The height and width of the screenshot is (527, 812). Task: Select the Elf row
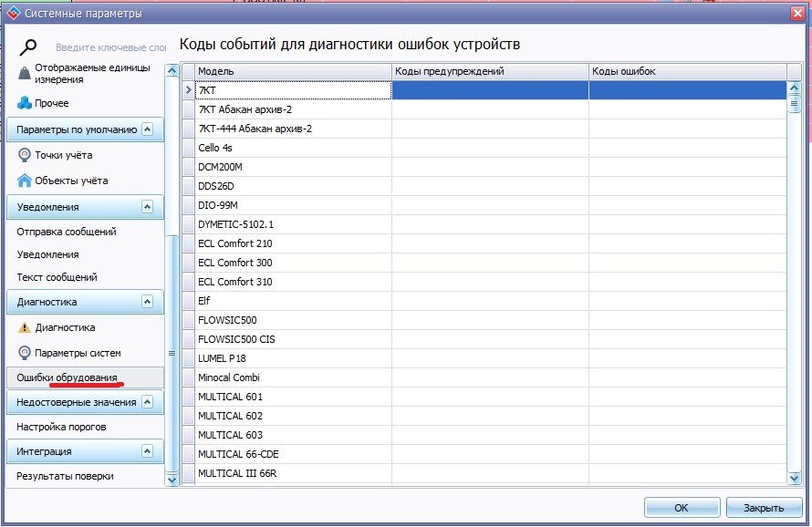pos(484,301)
